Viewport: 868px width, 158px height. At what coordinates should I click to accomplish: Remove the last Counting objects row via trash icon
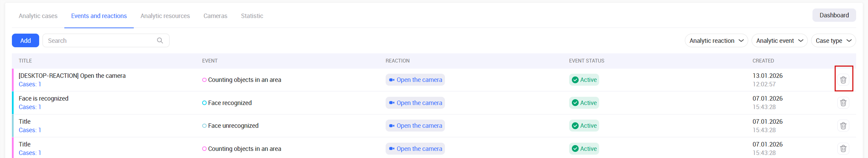(843, 148)
